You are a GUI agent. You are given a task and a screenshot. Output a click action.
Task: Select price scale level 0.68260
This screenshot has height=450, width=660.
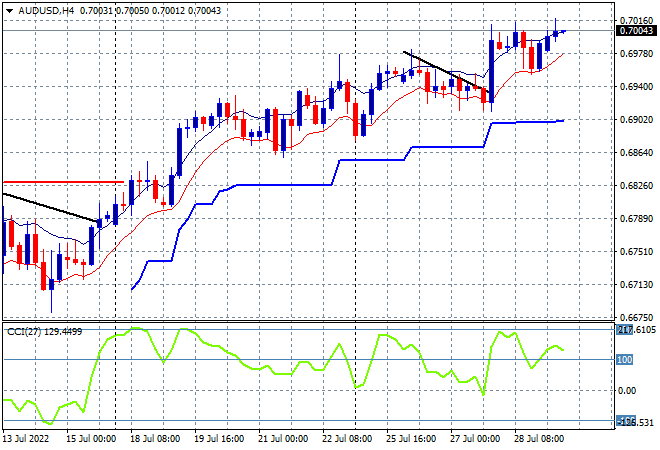coord(636,186)
